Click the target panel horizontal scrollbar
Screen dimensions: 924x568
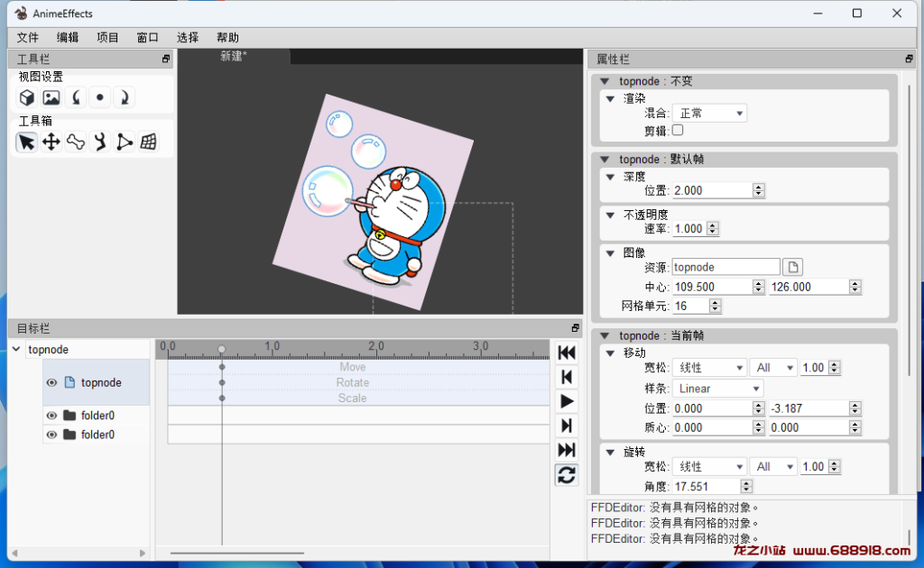click(x=79, y=553)
